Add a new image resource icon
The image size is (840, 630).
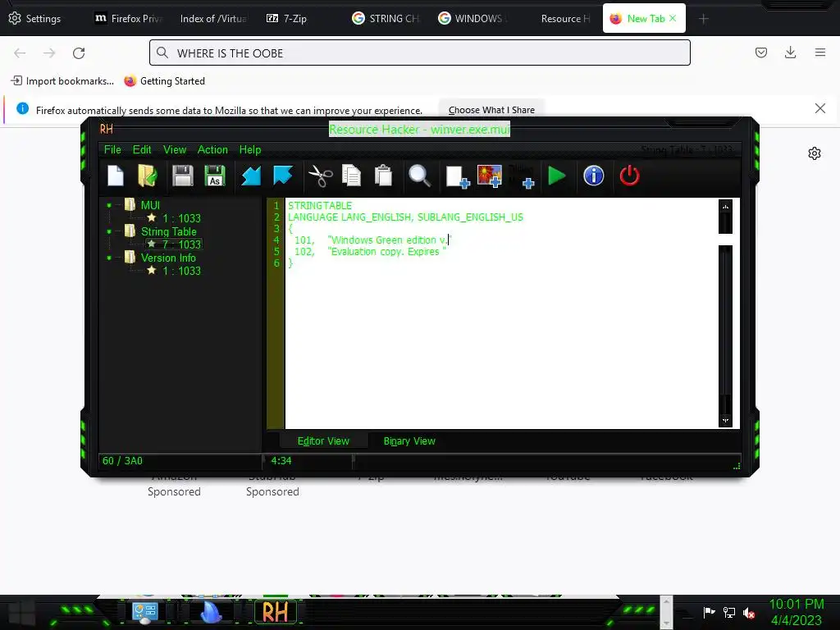tap(490, 176)
